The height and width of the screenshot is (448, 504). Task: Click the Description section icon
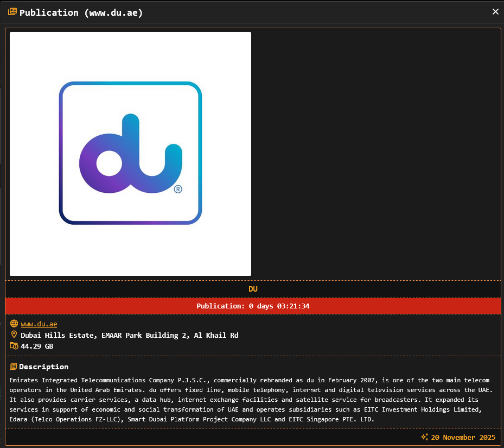[14, 367]
